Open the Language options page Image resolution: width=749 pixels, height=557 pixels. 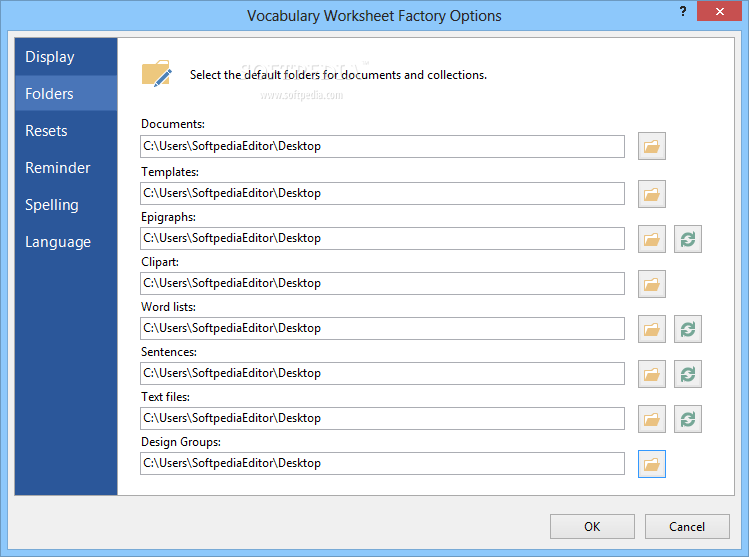click(x=66, y=242)
